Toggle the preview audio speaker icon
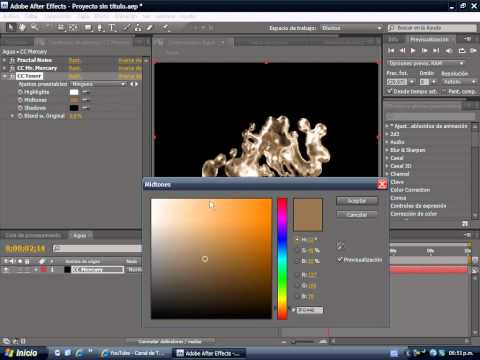Image resolution: width=480 pixels, height=360 pixels. (x=450, y=51)
